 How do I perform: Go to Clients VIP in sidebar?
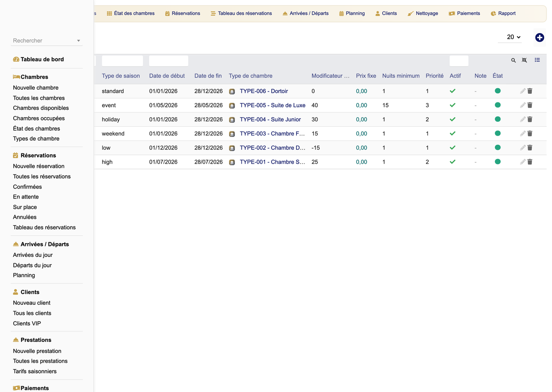(27, 324)
